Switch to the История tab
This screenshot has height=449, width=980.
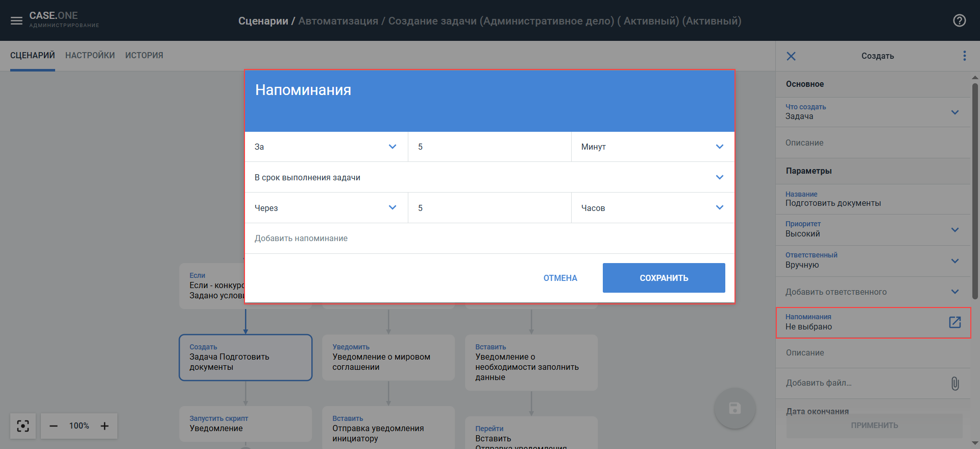click(x=144, y=55)
